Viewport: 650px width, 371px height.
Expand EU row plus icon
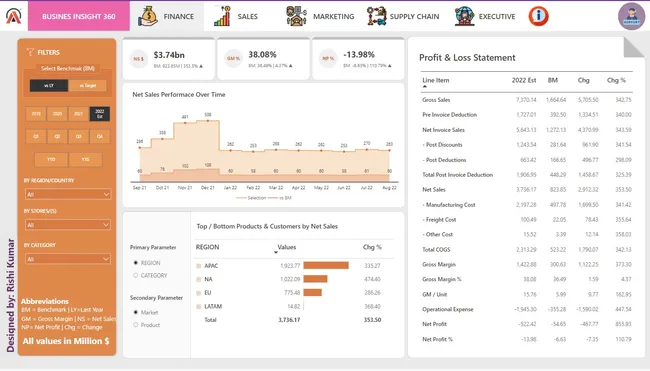click(199, 293)
